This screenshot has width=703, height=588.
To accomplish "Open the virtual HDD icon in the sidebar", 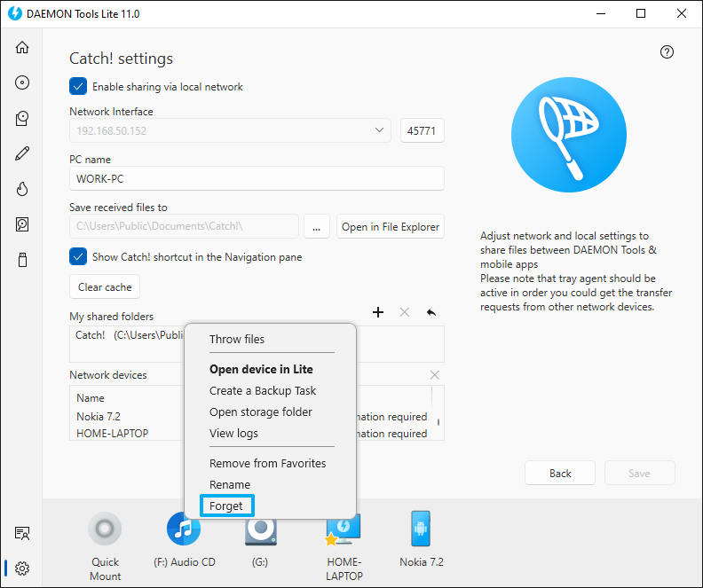I will click(22, 224).
